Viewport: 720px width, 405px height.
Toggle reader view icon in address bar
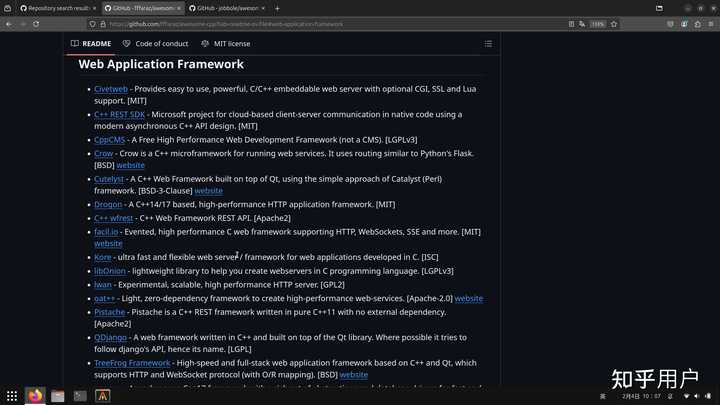point(571,24)
